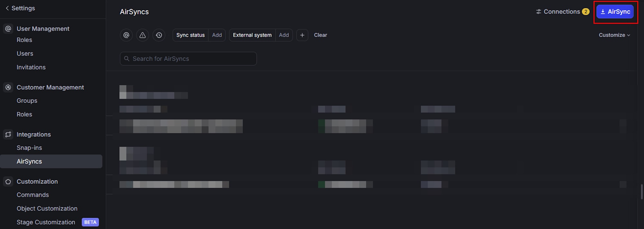Click the Customization pentagon icon
Image resolution: width=644 pixels, height=229 pixels.
tap(8, 182)
